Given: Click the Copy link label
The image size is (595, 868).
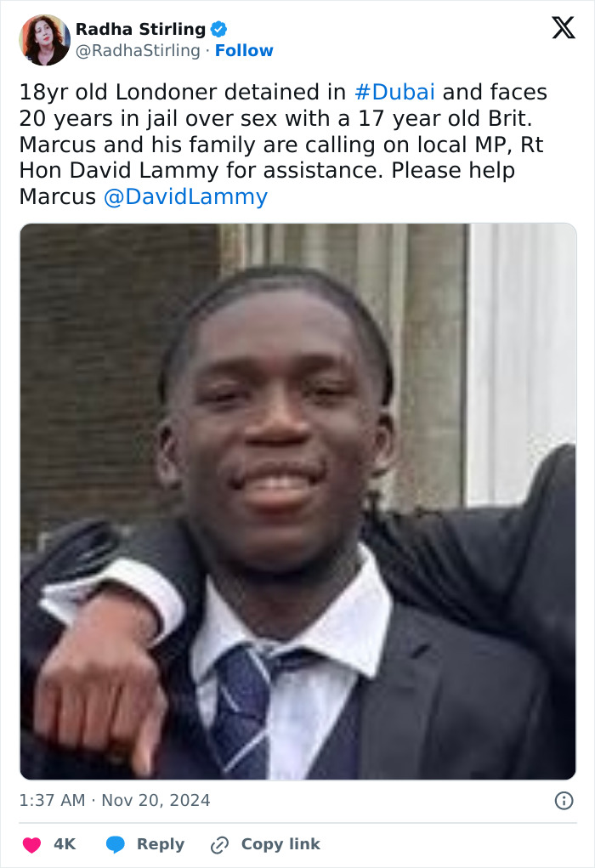Looking at the screenshot, I should 280,844.
